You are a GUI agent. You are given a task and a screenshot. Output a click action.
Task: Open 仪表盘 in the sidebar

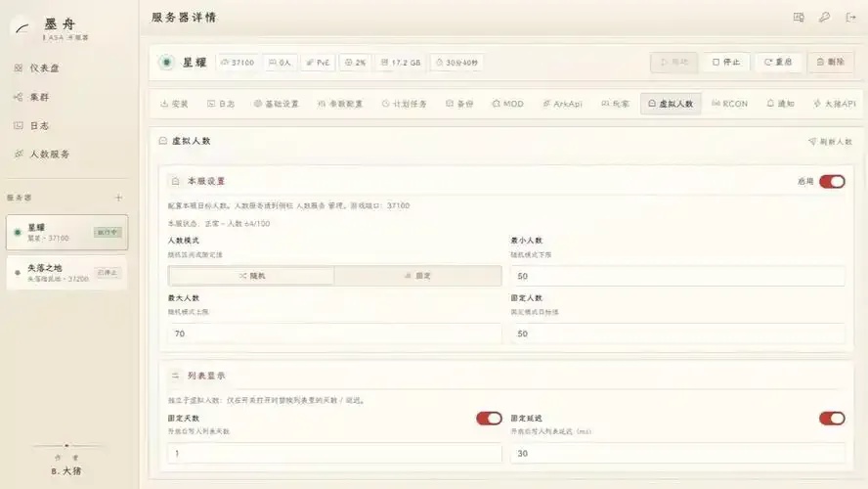36,68
